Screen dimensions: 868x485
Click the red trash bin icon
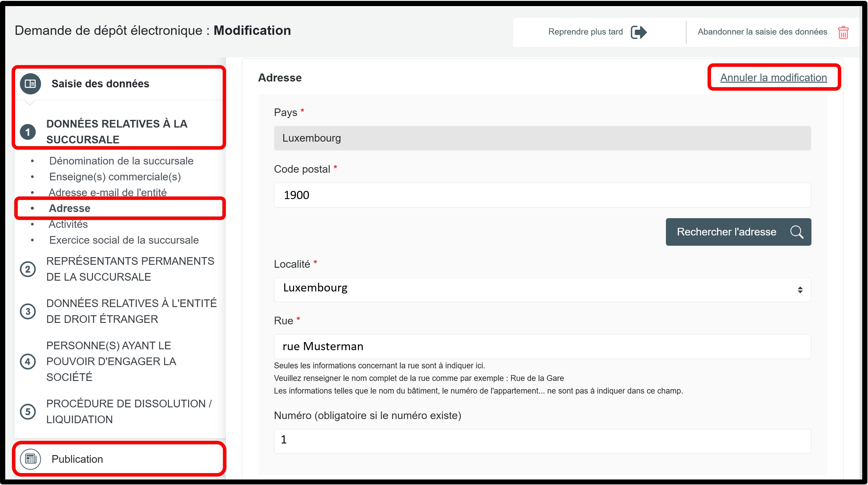coord(843,33)
